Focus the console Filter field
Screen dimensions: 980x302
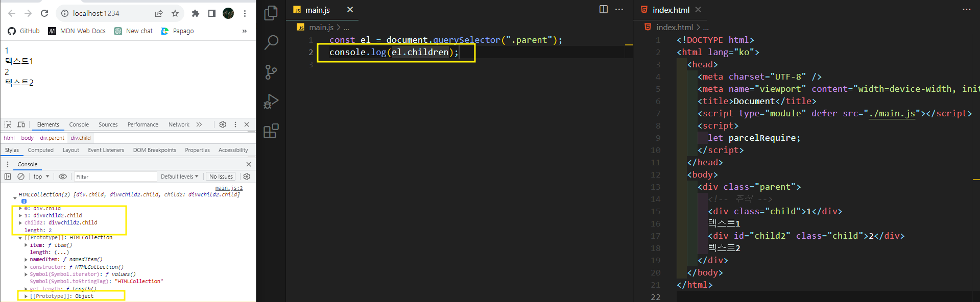[x=115, y=177]
